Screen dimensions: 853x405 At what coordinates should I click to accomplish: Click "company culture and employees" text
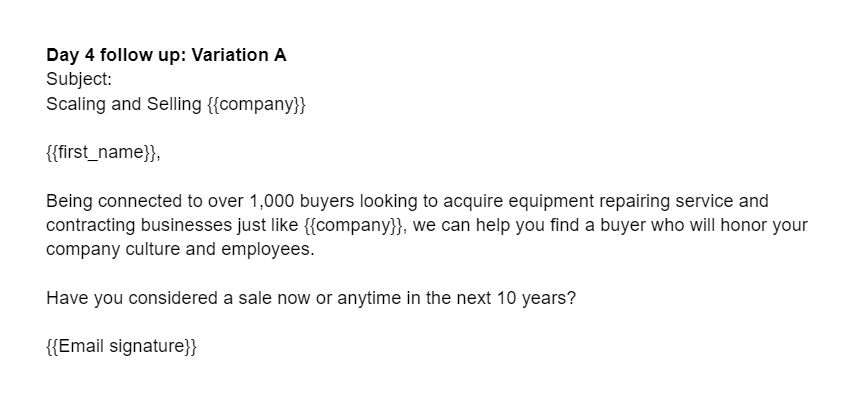[x=180, y=250]
